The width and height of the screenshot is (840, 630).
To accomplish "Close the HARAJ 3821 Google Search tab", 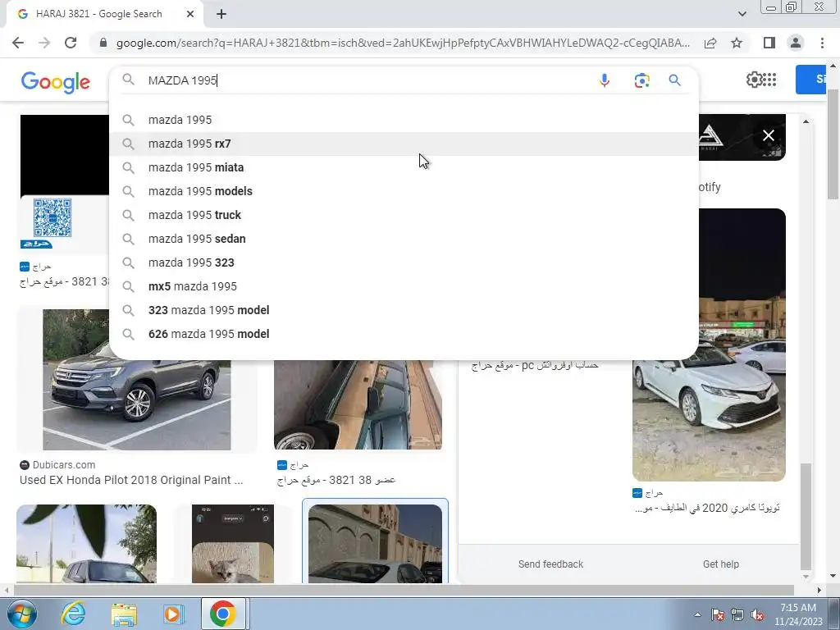I will pyautogui.click(x=190, y=15).
